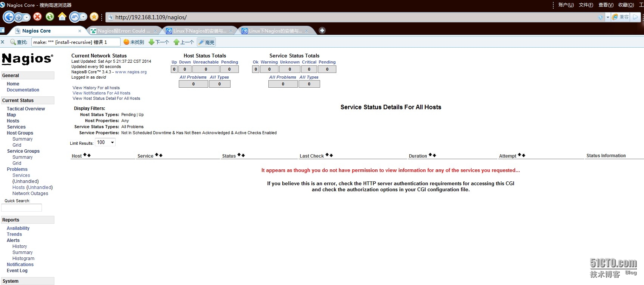Click View History For all hosts

[96, 88]
